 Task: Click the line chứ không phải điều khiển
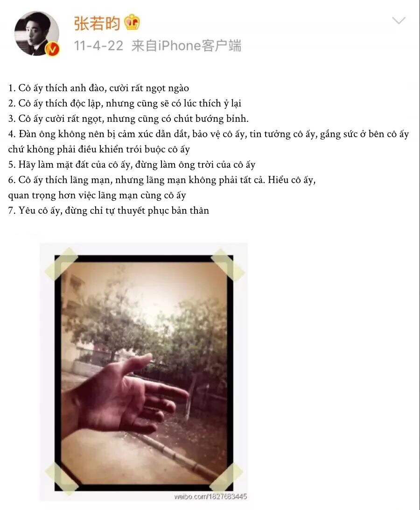click(x=99, y=149)
